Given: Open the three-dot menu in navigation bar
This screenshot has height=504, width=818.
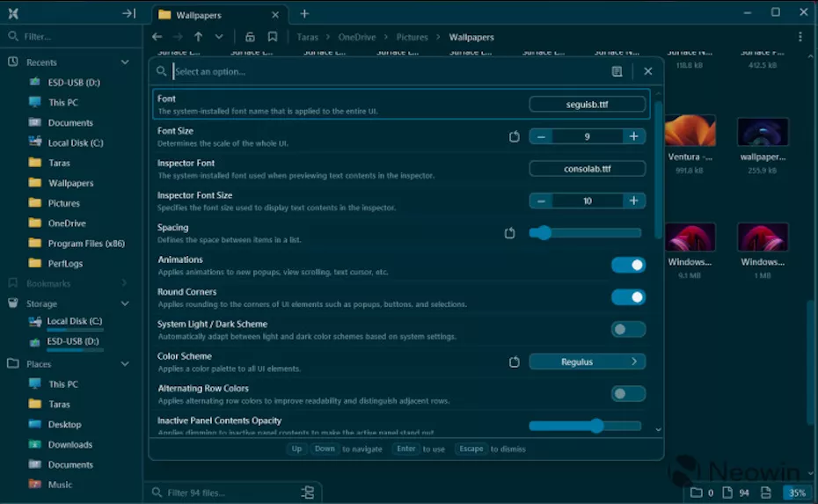Looking at the screenshot, I should (x=800, y=37).
